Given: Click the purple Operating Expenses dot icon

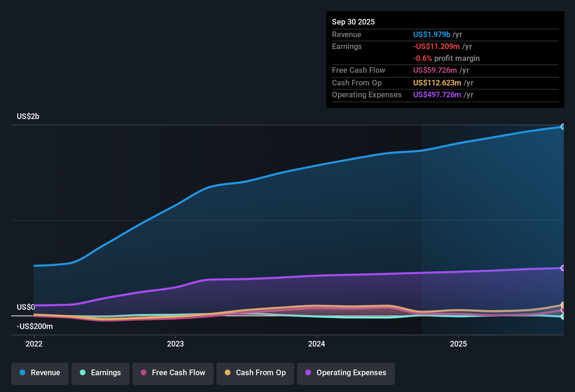Looking at the screenshot, I should coord(308,373).
